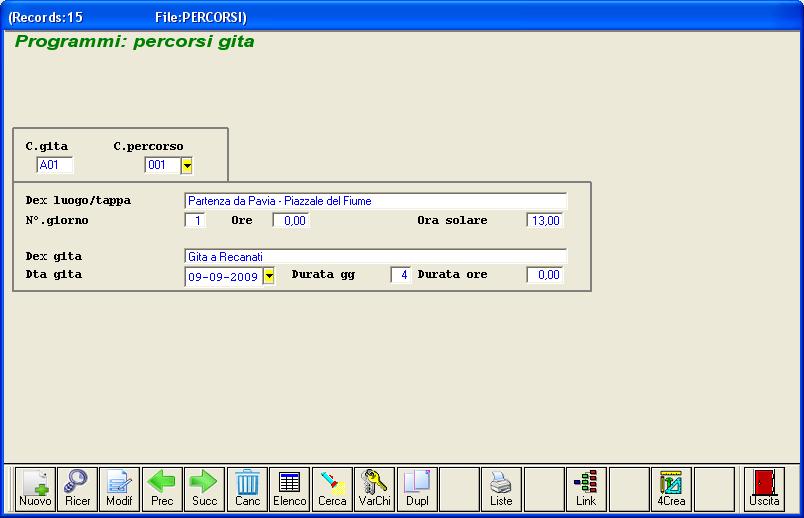The width and height of the screenshot is (804, 518).
Task: Go to previous record with Prec arrow
Action: tap(162, 489)
